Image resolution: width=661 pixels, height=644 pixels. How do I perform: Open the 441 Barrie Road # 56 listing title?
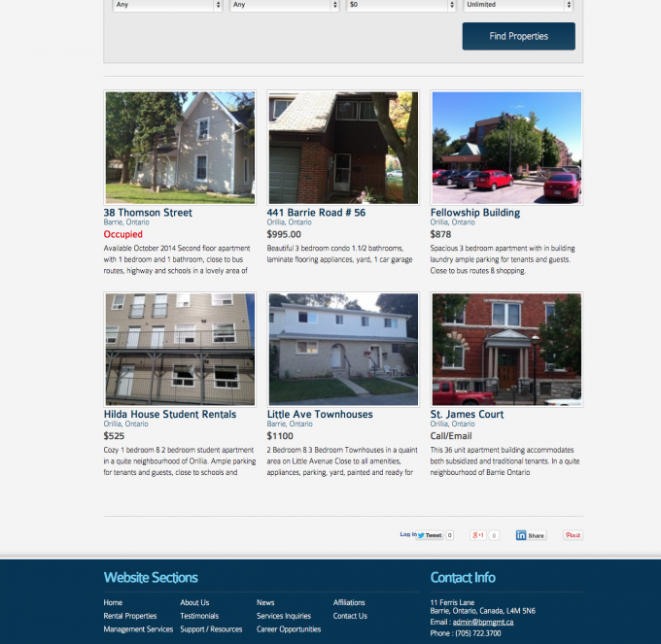tap(316, 213)
